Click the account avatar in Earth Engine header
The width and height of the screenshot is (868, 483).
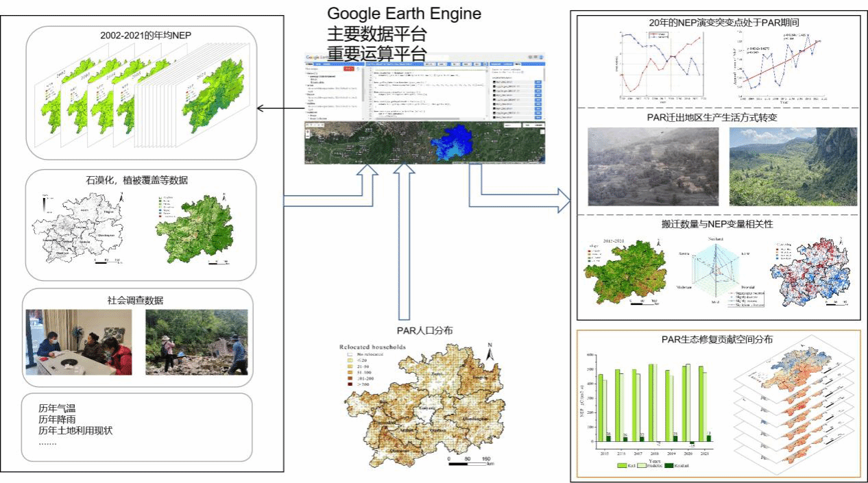tap(541, 58)
